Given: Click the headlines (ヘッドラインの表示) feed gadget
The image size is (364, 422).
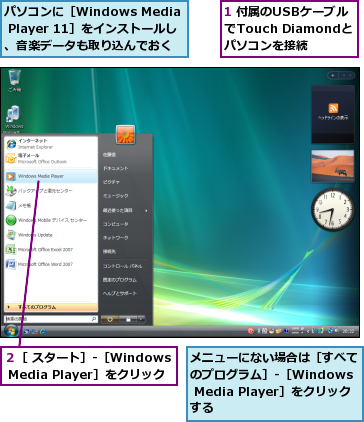Looking at the screenshot, I should point(333,114).
